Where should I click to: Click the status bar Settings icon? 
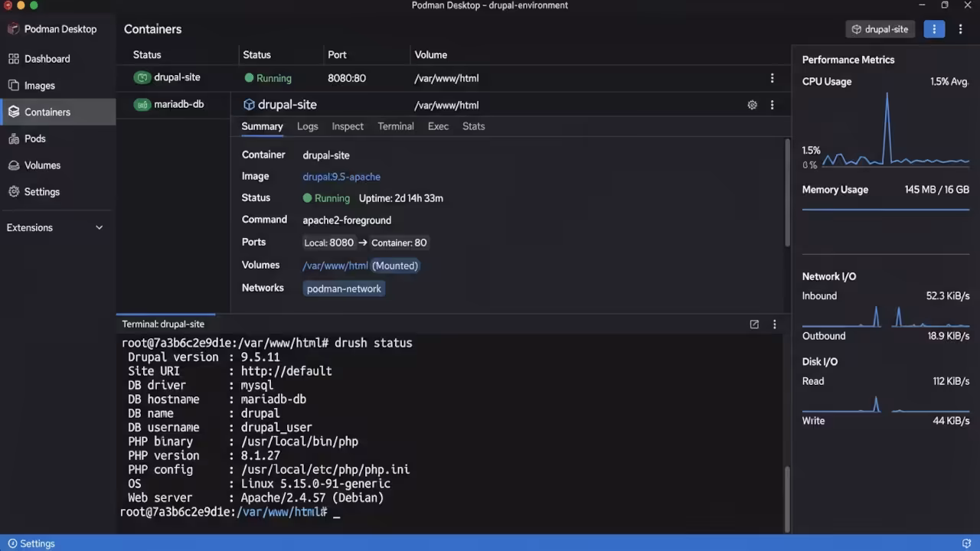pyautogui.click(x=12, y=543)
